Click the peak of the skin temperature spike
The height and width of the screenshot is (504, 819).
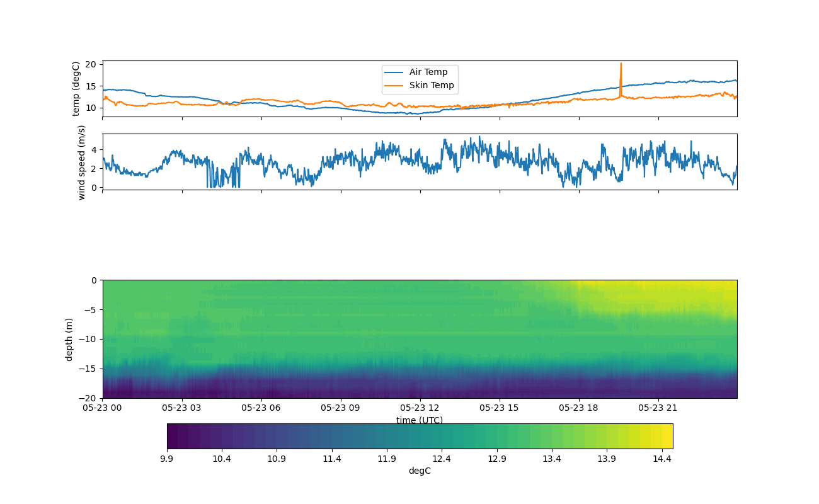(621, 64)
